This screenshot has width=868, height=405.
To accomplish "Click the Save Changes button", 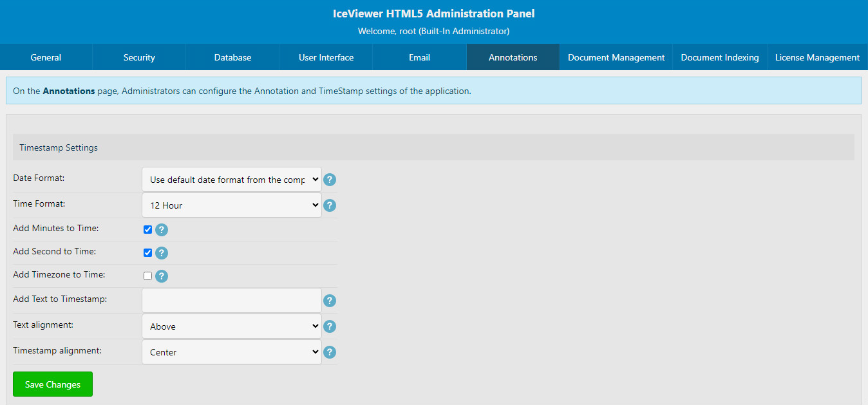I will click(x=53, y=384).
